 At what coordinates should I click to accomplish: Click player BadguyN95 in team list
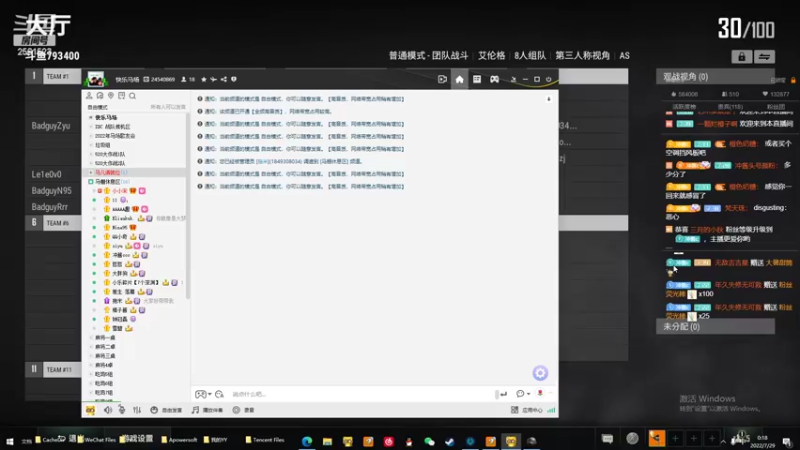[52, 191]
